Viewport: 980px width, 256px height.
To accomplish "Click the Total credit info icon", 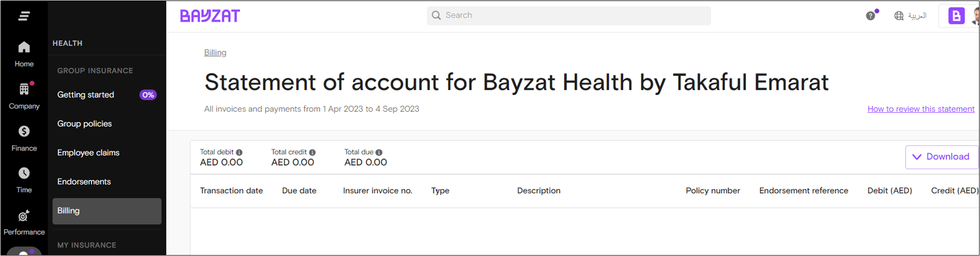I will (x=312, y=152).
